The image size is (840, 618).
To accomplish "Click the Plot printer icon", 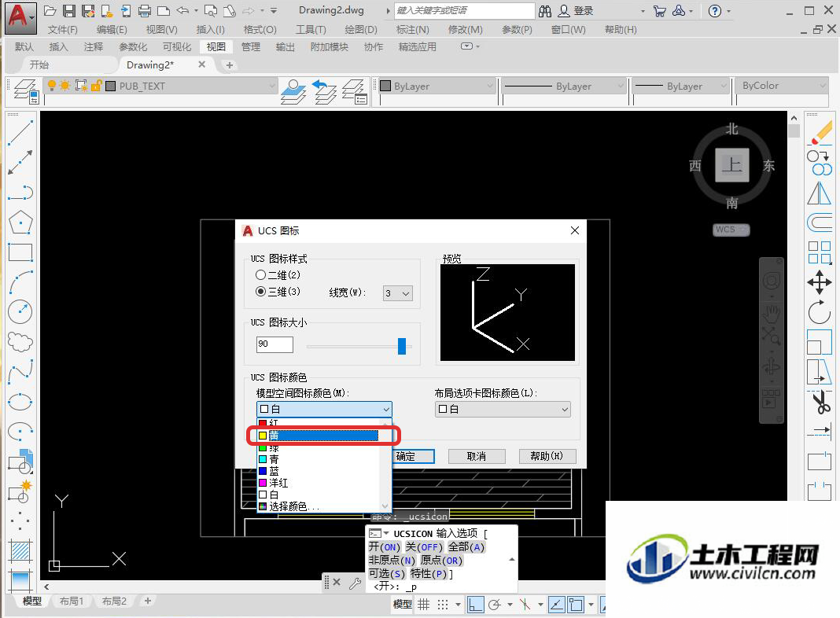I will pos(144,11).
